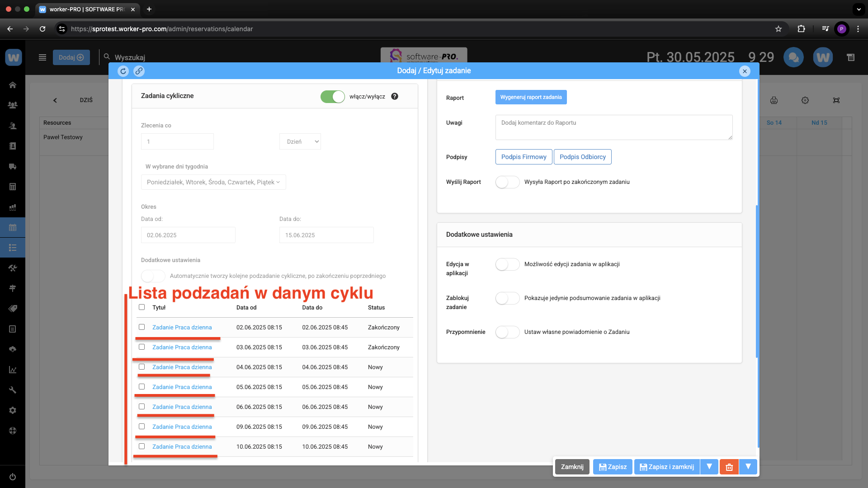Click the home icon in sidebar

coord(13,85)
